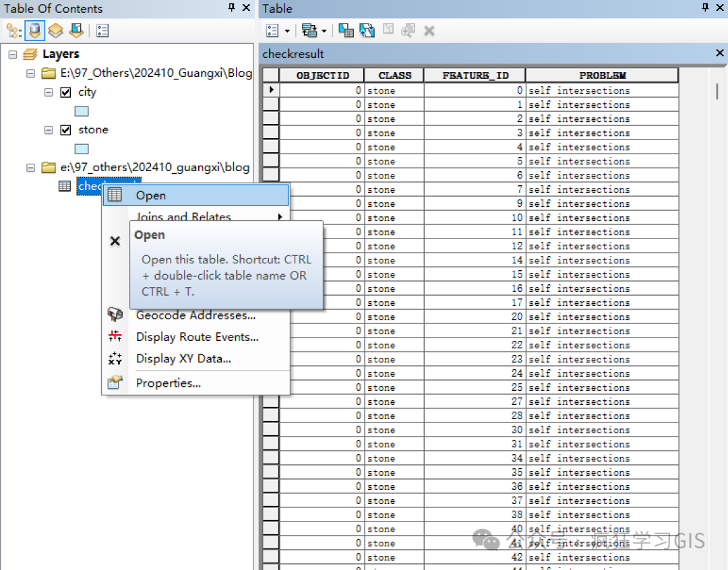This screenshot has width=728, height=570.
Task: Click the Layers data frame icon
Action: coord(30,55)
